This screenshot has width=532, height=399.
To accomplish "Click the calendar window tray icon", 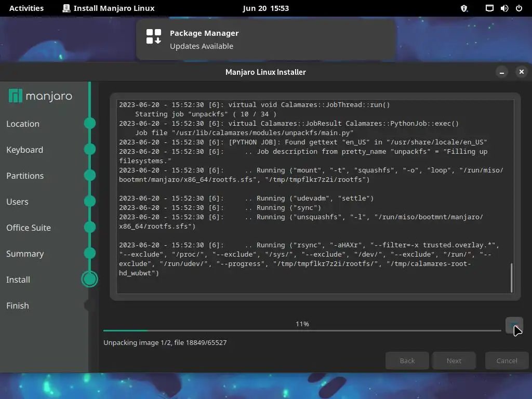I will tap(489, 8).
